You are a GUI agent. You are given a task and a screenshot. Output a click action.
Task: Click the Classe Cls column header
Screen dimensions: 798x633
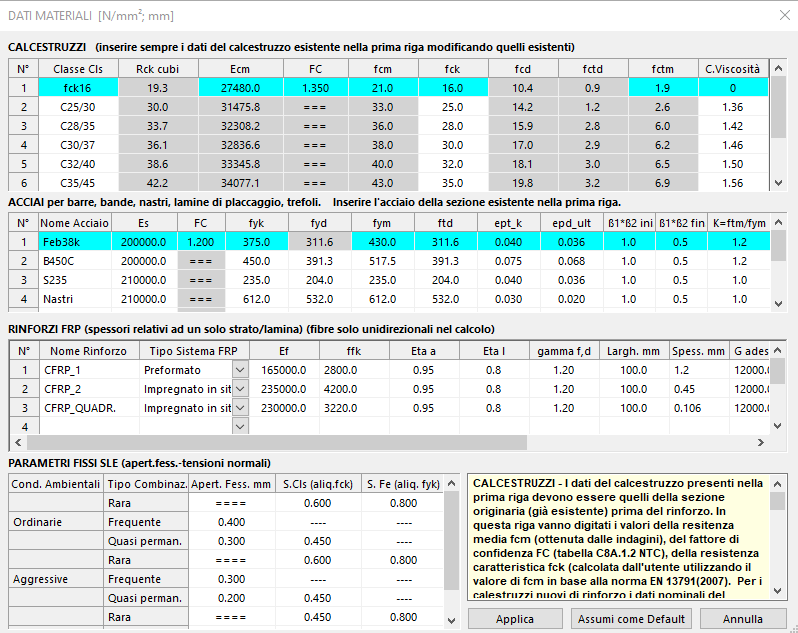[x=78, y=69]
